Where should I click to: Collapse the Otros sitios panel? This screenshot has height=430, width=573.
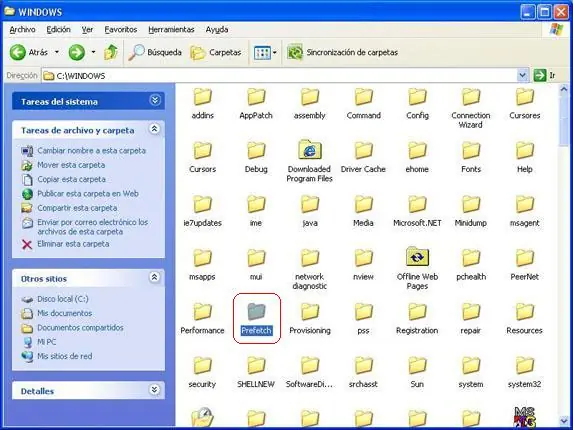[155, 277]
